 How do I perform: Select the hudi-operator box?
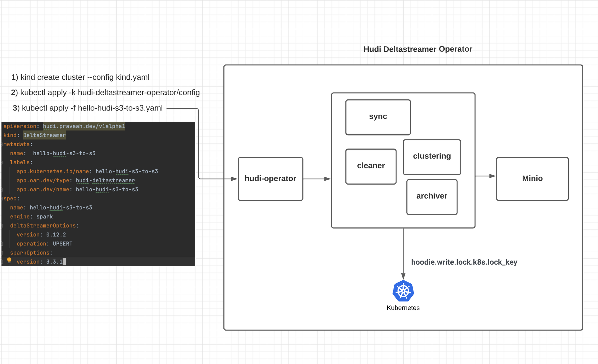click(x=270, y=179)
